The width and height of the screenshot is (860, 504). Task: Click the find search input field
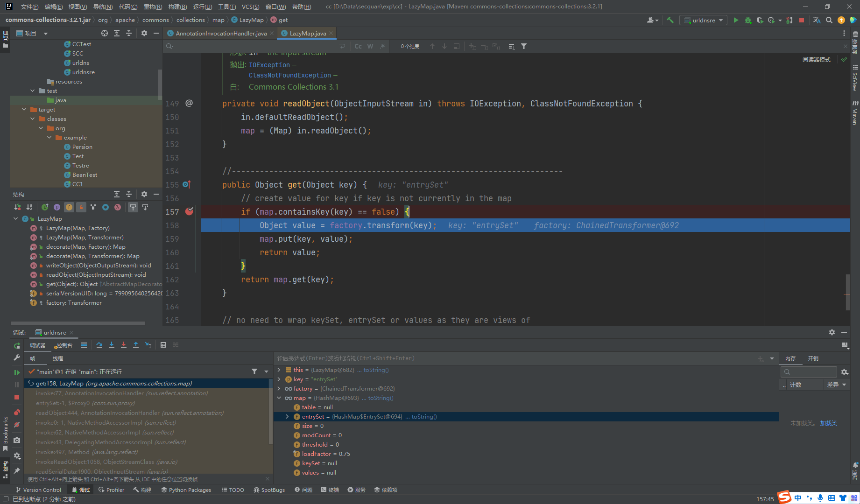[x=257, y=46]
